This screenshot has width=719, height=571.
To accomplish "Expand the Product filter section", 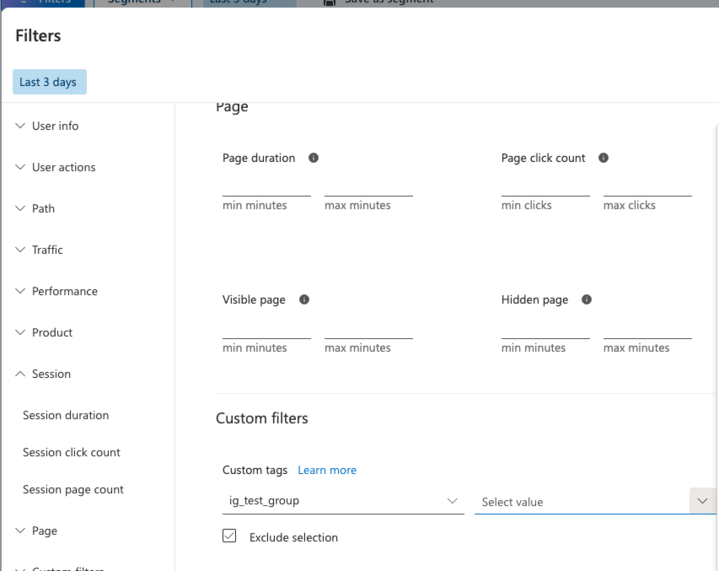I will [52, 333].
